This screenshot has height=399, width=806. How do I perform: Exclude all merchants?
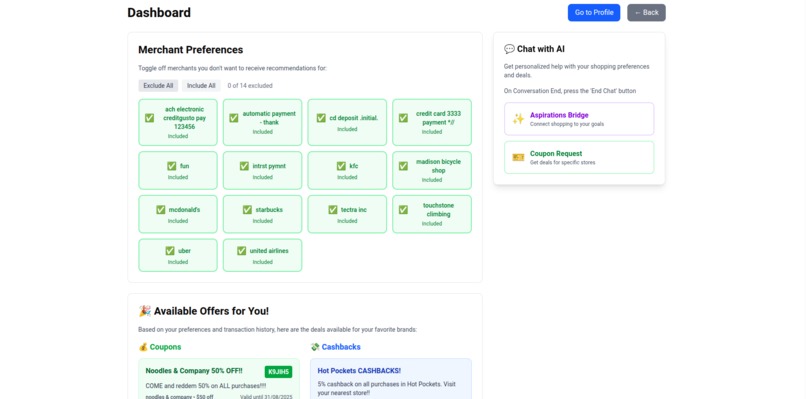click(x=158, y=85)
